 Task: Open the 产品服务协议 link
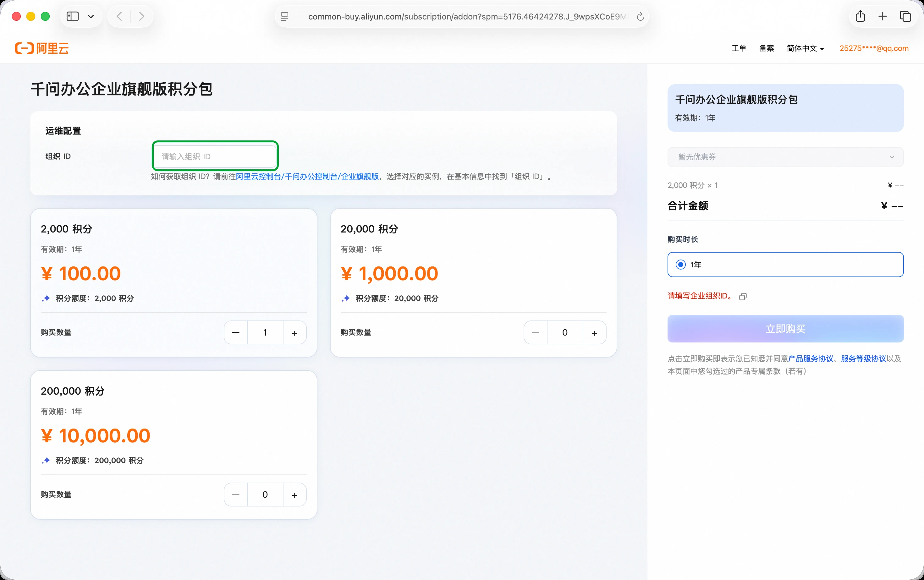click(x=811, y=359)
